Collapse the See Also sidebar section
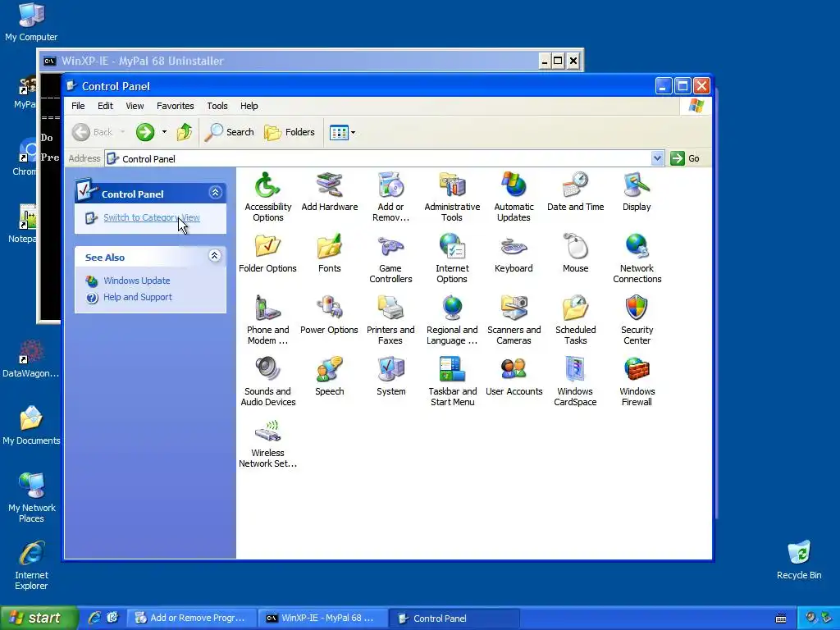This screenshot has height=630, width=840. coord(214,256)
